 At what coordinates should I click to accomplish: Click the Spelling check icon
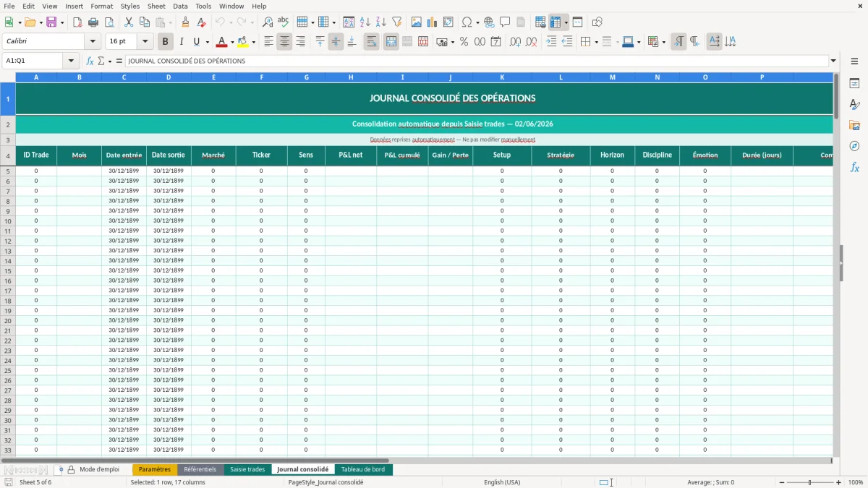(x=283, y=22)
